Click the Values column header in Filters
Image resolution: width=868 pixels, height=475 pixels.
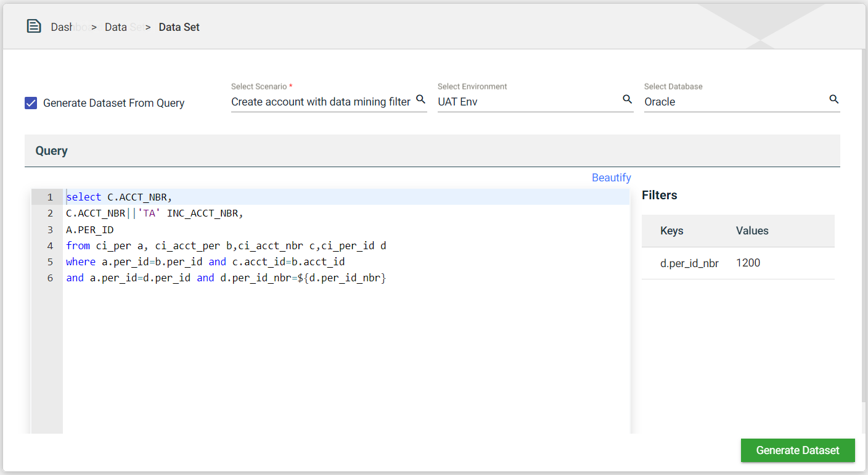coord(752,231)
